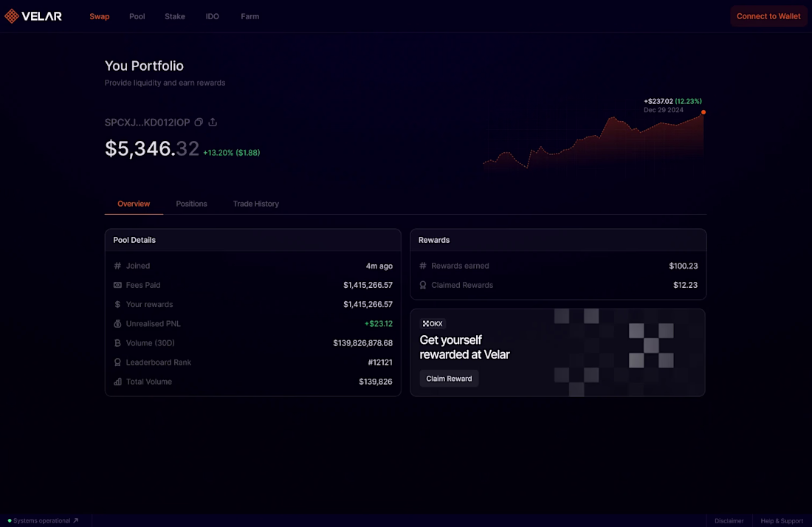Viewport: 812px width, 527px height.
Task: Navigate to the IDO page
Action: (x=213, y=16)
